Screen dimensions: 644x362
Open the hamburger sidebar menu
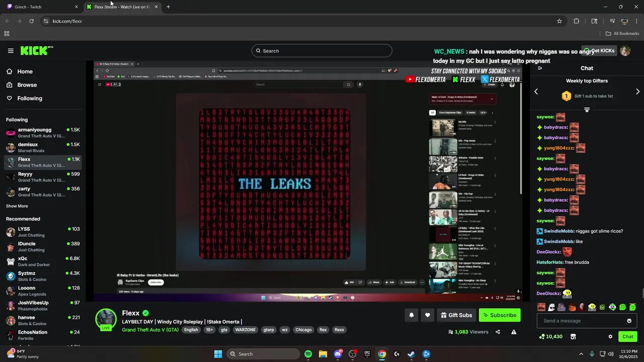click(11, 51)
